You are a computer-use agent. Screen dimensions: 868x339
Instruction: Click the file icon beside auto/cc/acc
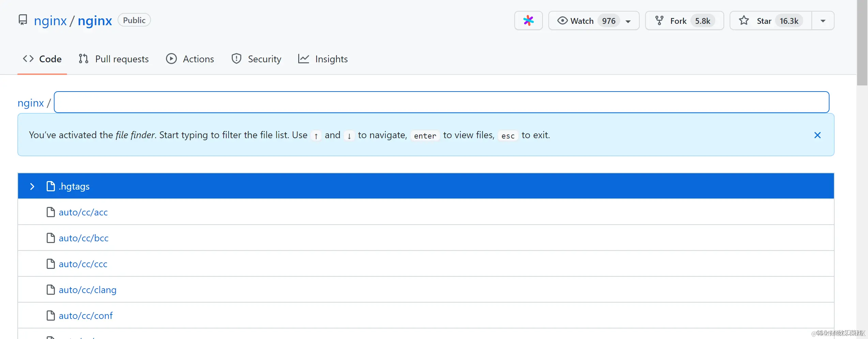(50, 212)
